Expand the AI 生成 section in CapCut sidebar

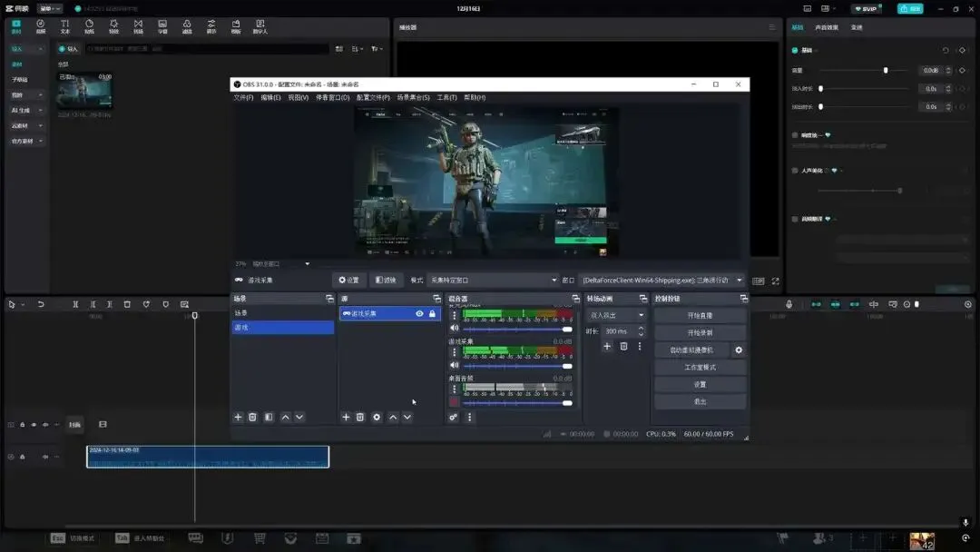click(27, 110)
